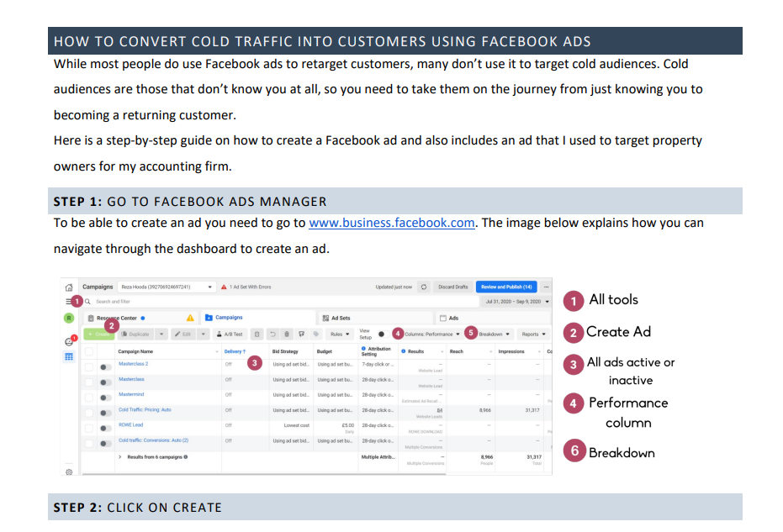Click the undo arrow toolbar icon
Screen dimensions: 783x532
[x=272, y=334]
